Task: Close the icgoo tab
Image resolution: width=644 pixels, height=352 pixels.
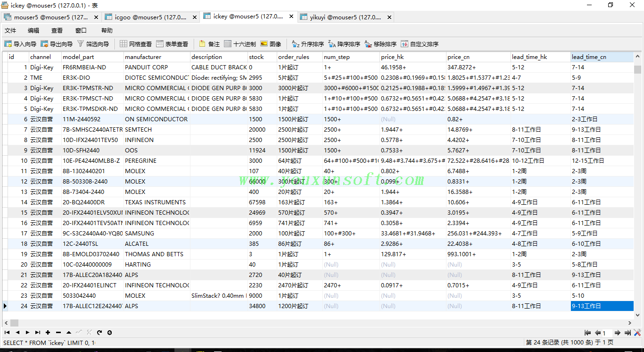Action: point(194,17)
